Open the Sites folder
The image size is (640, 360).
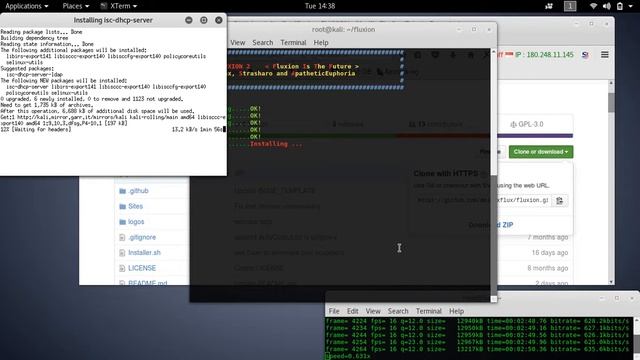[x=136, y=206]
